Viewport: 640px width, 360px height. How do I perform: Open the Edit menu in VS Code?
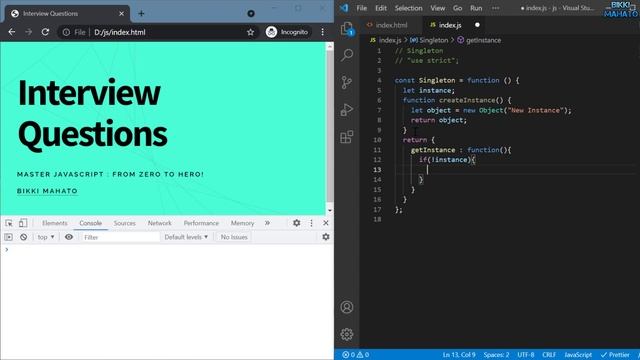click(381, 8)
